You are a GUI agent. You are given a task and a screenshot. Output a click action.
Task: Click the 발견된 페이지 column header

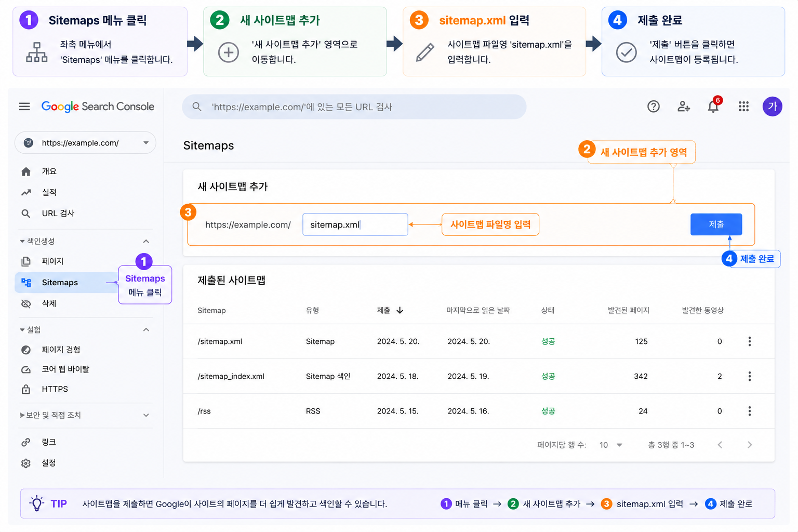point(629,310)
